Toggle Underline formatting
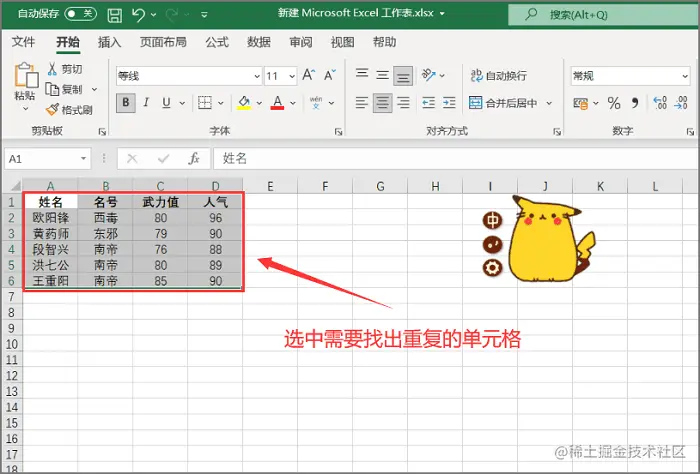The image size is (700, 474). 166,103
